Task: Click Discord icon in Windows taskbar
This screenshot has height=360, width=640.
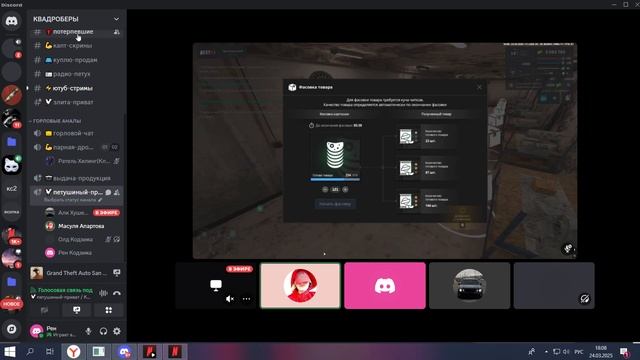Action: coord(124,351)
